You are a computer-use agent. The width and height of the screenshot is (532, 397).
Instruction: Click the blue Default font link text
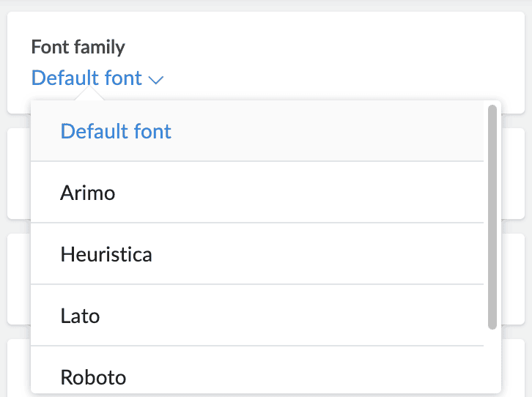pos(86,78)
